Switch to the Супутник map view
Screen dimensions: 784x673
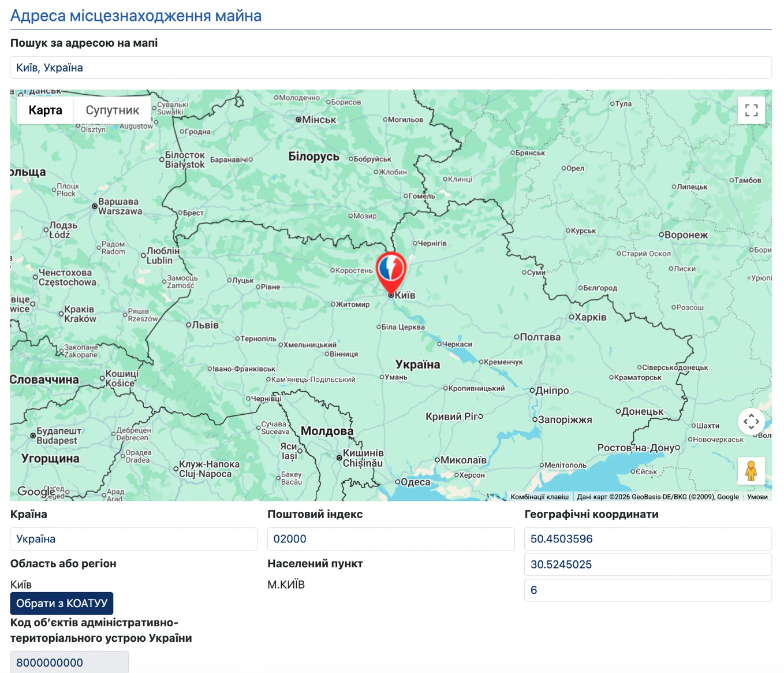(112, 110)
